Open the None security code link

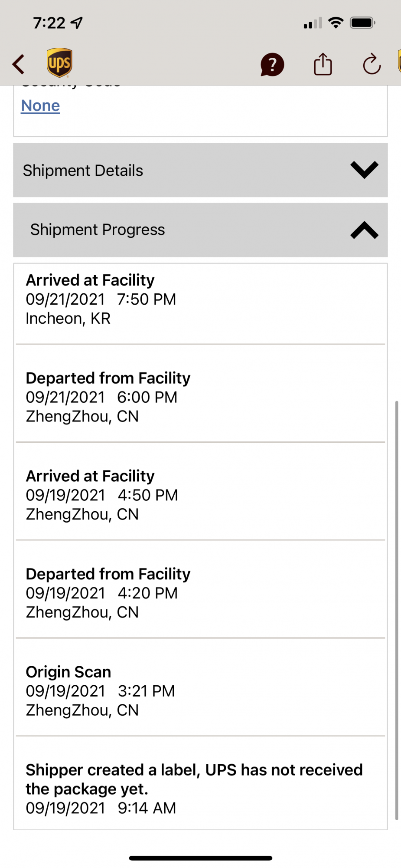[40, 105]
